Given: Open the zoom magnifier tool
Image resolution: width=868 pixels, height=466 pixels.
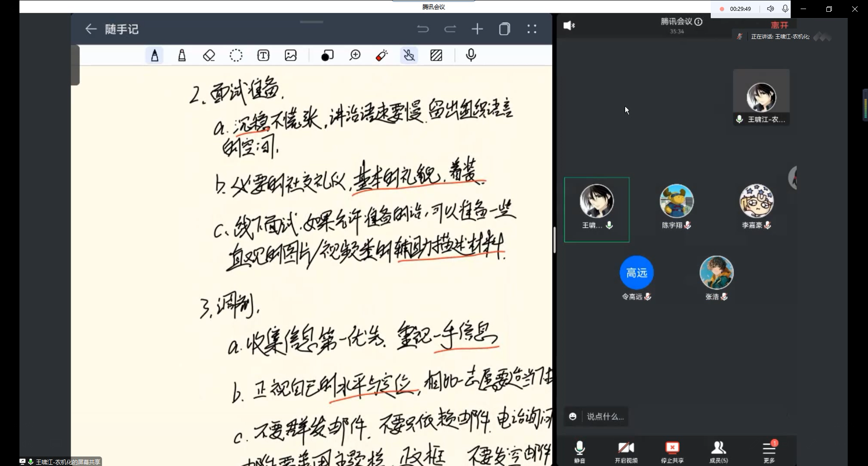Looking at the screenshot, I should [x=355, y=55].
